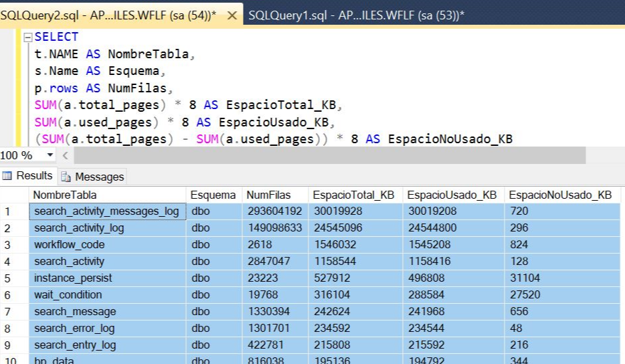Click NombreTabla alias in query editor
Screen dimensions: 625x364
coord(149,54)
